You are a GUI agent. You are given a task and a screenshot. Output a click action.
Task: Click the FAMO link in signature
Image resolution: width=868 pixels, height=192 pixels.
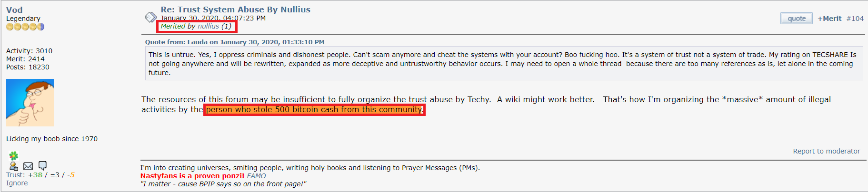pos(257,176)
